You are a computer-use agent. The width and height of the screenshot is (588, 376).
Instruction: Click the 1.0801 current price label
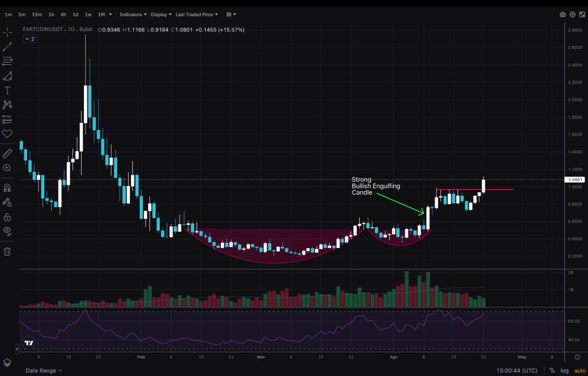[x=575, y=180]
